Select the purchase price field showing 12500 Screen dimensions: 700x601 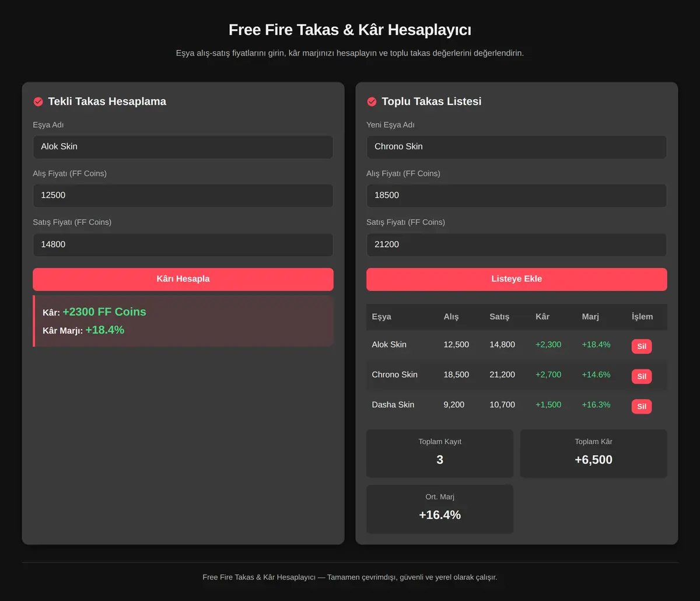pyautogui.click(x=183, y=195)
